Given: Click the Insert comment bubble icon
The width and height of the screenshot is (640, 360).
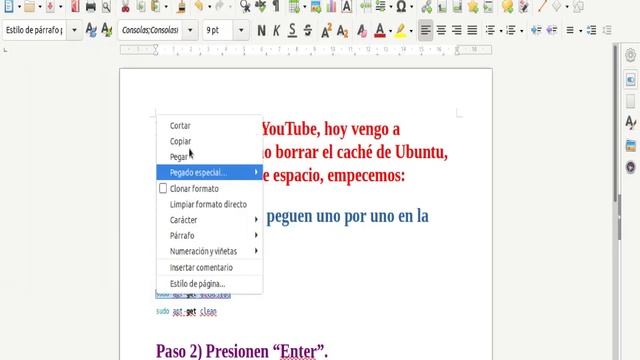Looking at the screenshot, I should point(508,6).
